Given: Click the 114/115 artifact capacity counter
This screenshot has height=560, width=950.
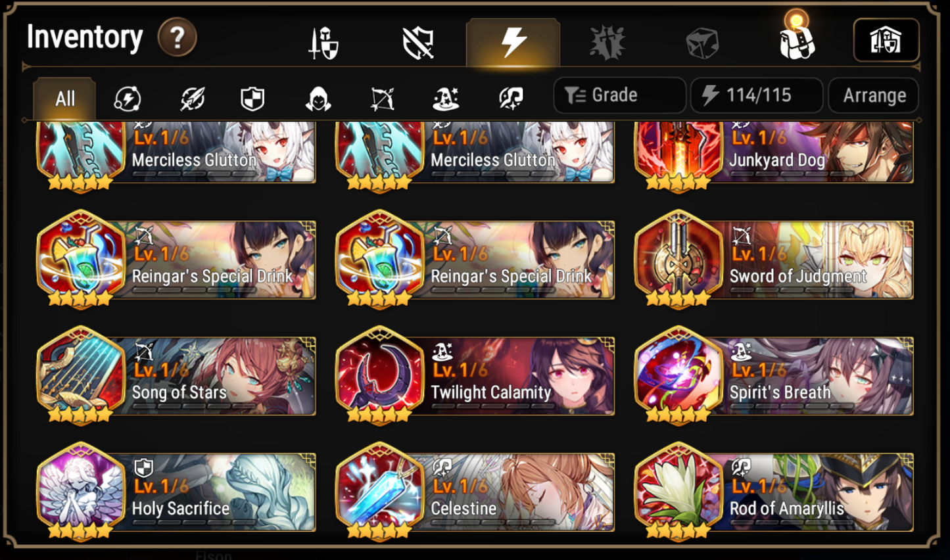Looking at the screenshot, I should (x=757, y=95).
